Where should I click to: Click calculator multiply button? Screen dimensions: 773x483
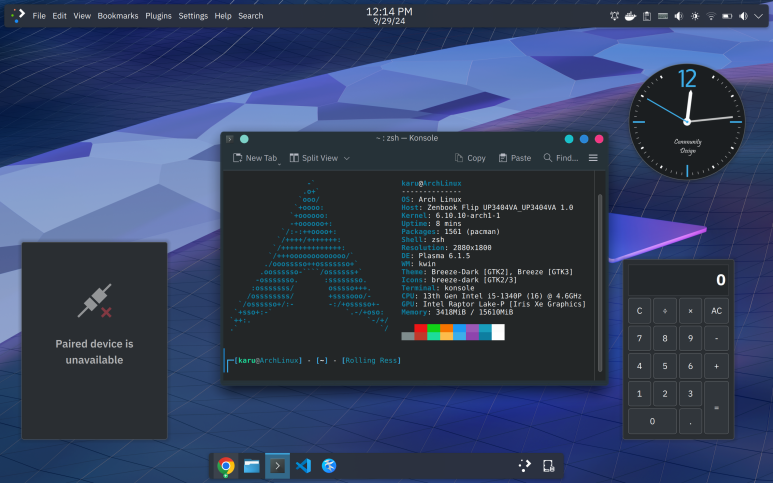coord(690,311)
